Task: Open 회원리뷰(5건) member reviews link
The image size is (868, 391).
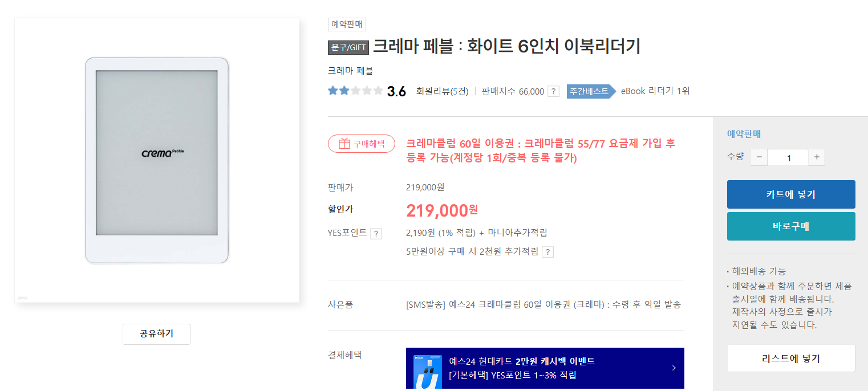Action: tap(442, 91)
